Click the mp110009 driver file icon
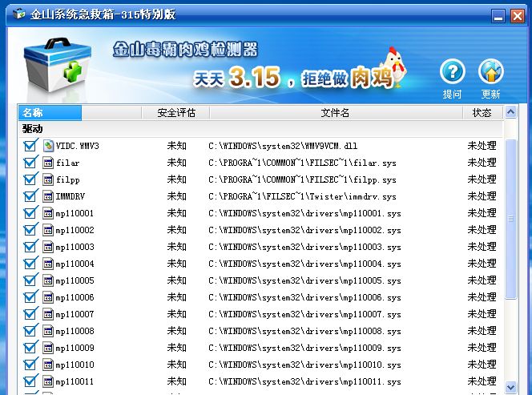This screenshot has height=395, width=532. click(x=48, y=348)
